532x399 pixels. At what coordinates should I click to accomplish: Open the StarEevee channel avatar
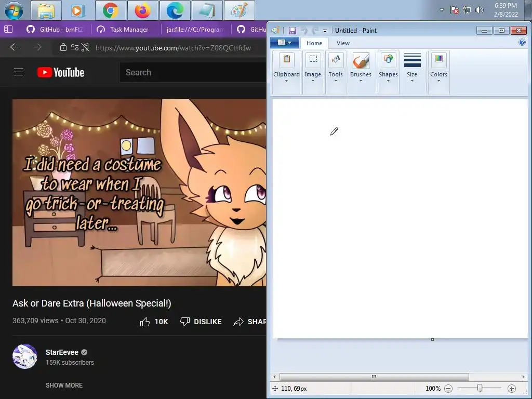[x=25, y=356]
